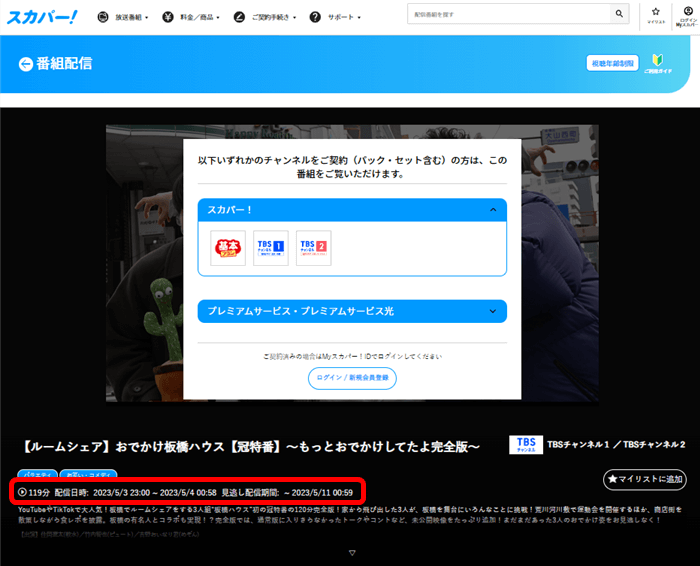Click the yen icon for 料金/商品
Screen dimensions: 700x566
click(x=168, y=17)
